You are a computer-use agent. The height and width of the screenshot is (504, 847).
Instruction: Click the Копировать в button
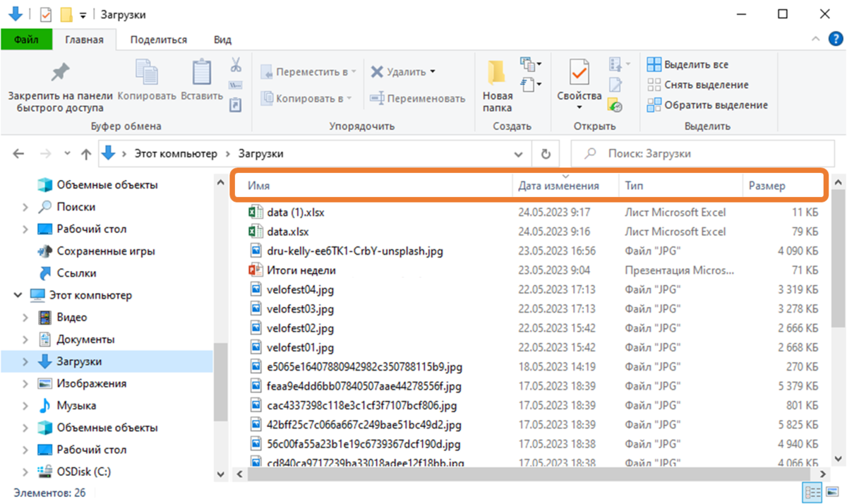coord(306,99)
